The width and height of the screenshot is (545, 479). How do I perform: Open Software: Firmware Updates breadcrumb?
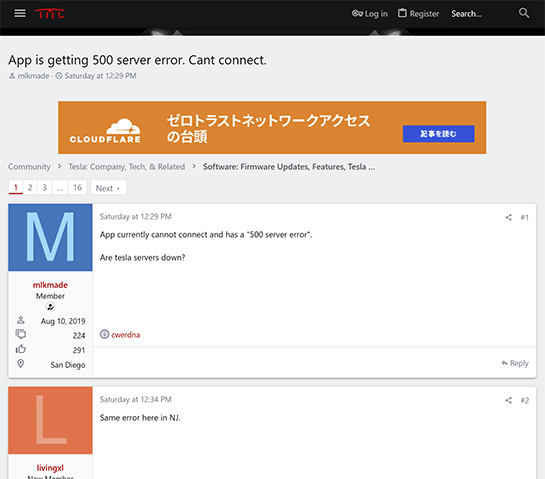point(289,167)
